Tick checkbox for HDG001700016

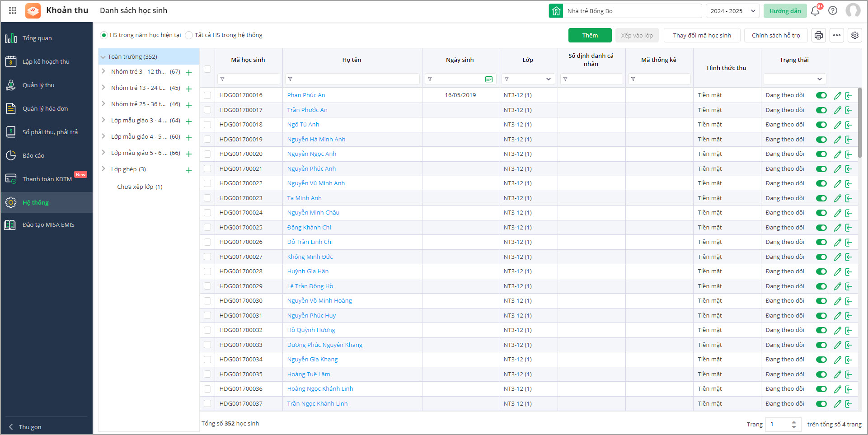207,95
